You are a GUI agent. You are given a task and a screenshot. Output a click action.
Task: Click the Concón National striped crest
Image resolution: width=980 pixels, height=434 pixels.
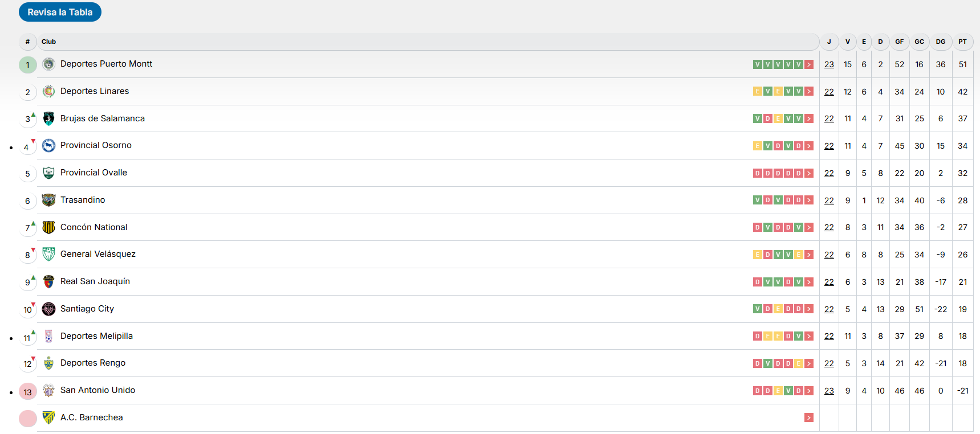[x=49, y=227]
